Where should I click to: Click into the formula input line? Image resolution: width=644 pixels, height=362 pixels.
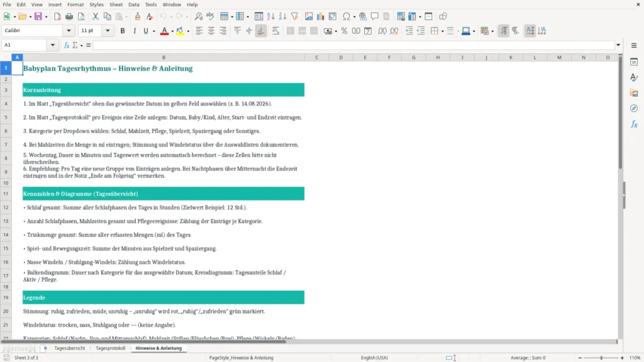[x=353, y=45]
